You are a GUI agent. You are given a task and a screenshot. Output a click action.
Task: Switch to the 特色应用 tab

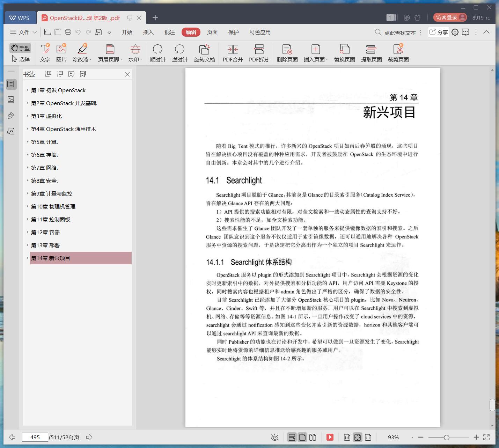(x=260, y=32)
